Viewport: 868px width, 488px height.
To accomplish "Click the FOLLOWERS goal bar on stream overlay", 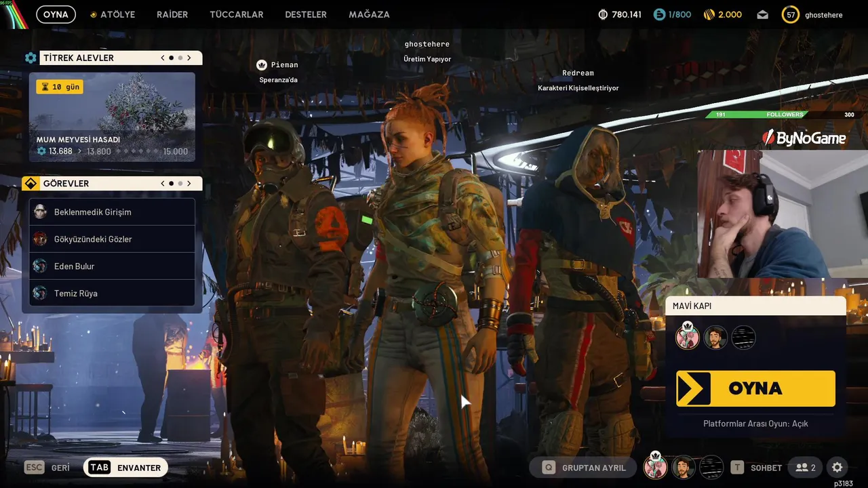I will pyautogui.click(x=785, y=115).
